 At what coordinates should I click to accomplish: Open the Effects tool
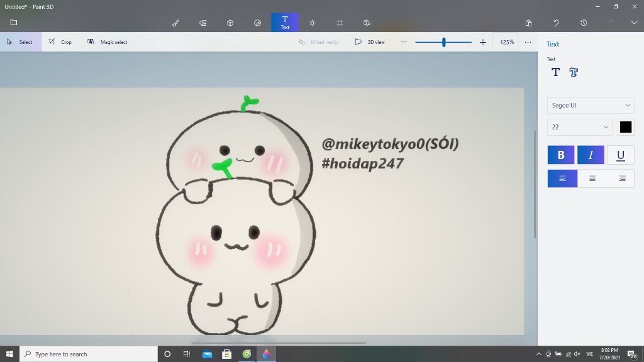tap(312, 23)
